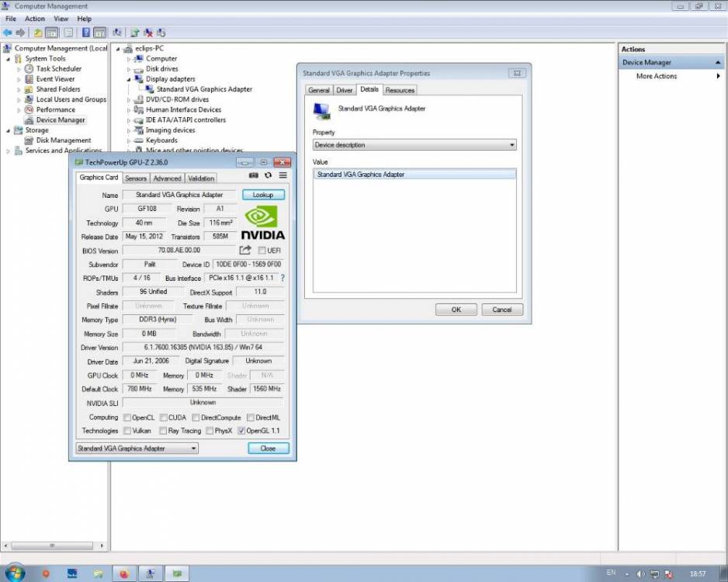Select the Standard VGA Graphics Adapter value row
728x582 pixels.
pos(414,175)
